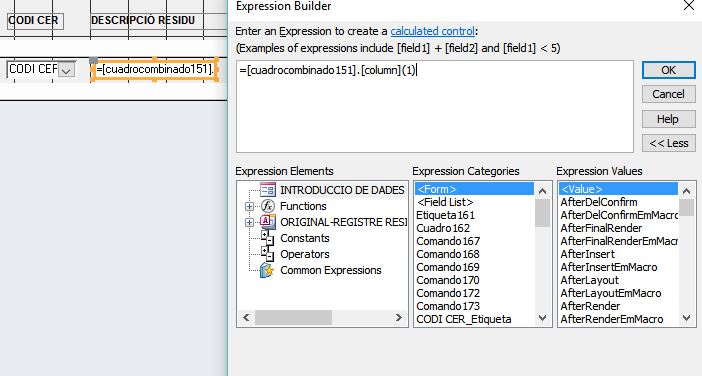The width and height of the screenshot is (702, 376).
Task: Open Help for Expression Builder
Action: pyautogui.click(x=668, y=119)
